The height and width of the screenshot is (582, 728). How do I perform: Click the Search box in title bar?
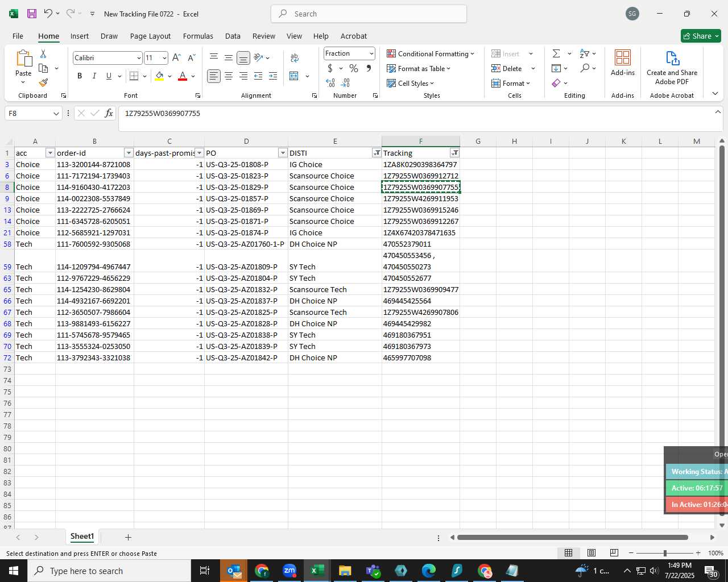coord(369,14)
